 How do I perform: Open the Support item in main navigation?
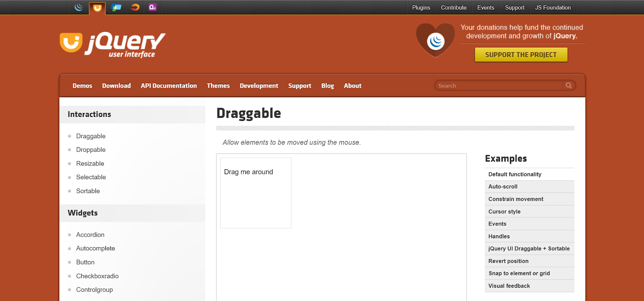(x=300, y=86)
